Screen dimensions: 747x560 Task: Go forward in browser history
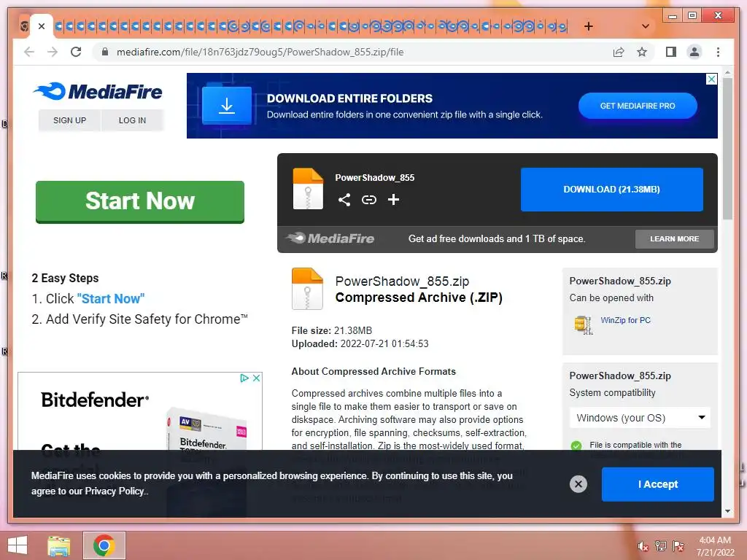point(53,52)
